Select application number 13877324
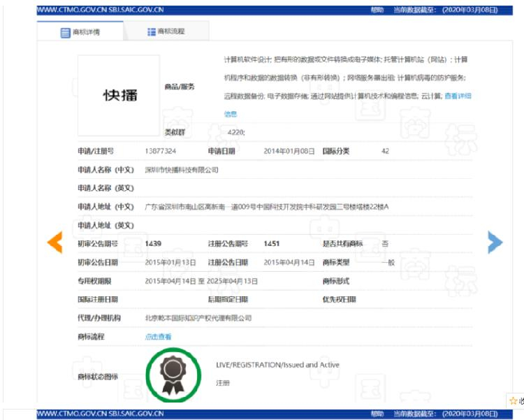This screenshot has width=524, height=420. [x=161, y=151]
